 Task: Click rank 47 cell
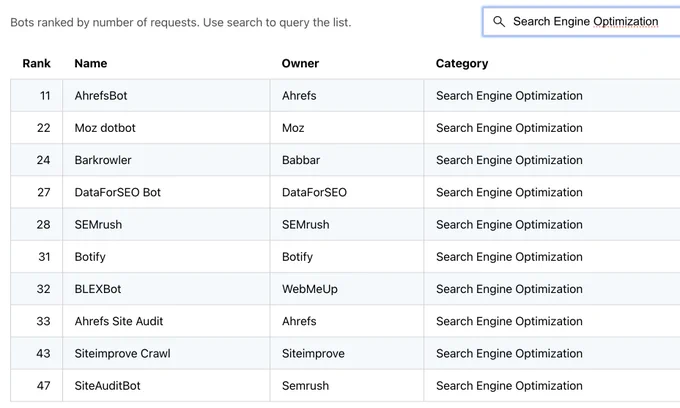tap(36, 385)
